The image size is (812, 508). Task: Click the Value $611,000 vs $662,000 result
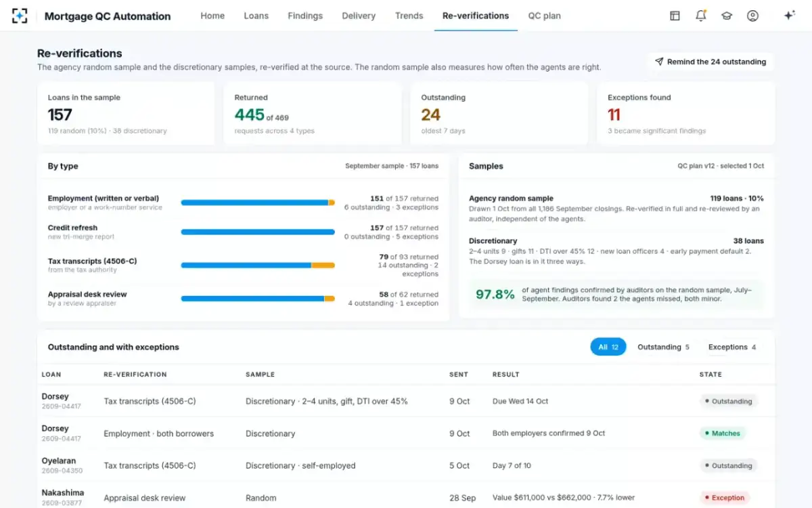pyautogui.click(x=564, y=498)
